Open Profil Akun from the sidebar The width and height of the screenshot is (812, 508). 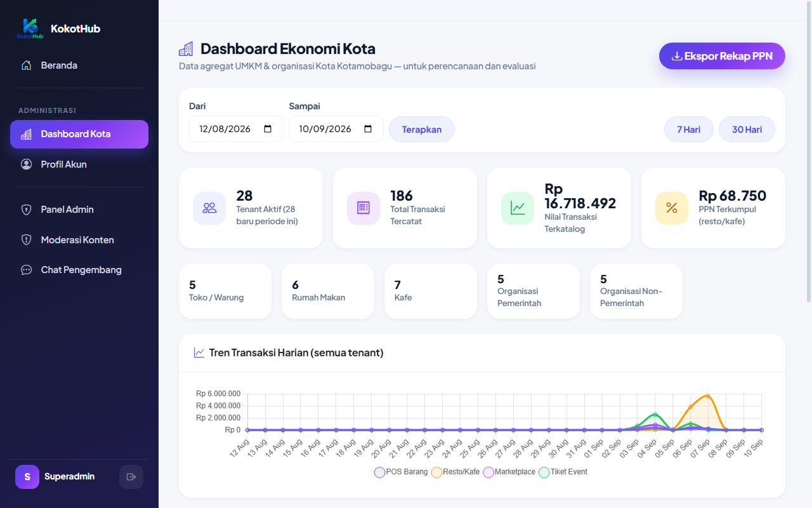coord(79,164)
